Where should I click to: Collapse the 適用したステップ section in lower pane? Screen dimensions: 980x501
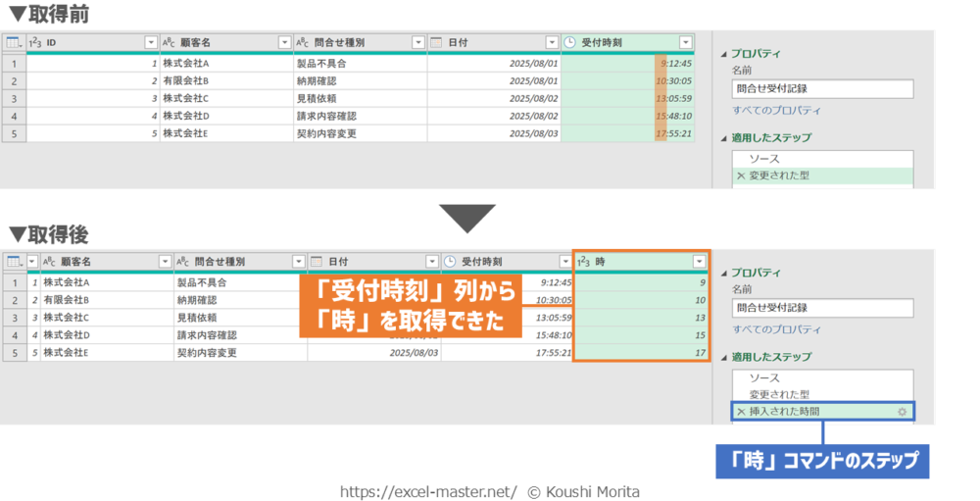coord(724,357)
